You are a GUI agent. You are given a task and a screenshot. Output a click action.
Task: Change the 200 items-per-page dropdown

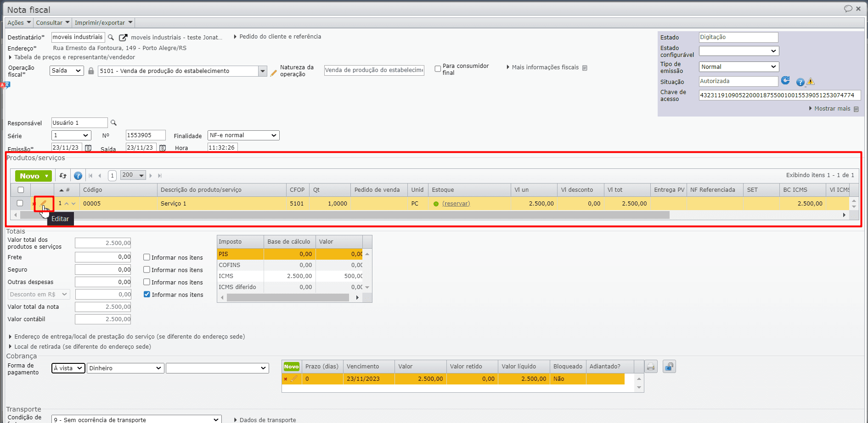click(133, 175)
